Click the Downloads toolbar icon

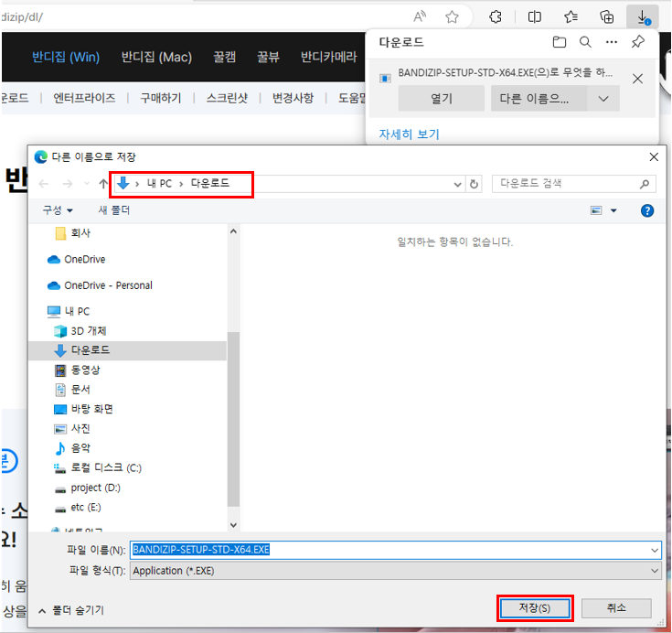pos(643,17)
